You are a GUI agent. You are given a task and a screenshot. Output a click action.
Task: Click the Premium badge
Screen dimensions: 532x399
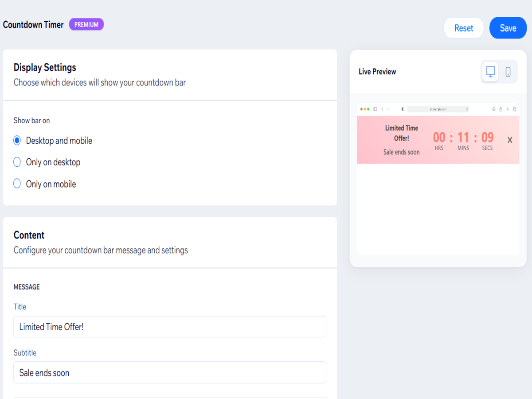coord(86,25)
